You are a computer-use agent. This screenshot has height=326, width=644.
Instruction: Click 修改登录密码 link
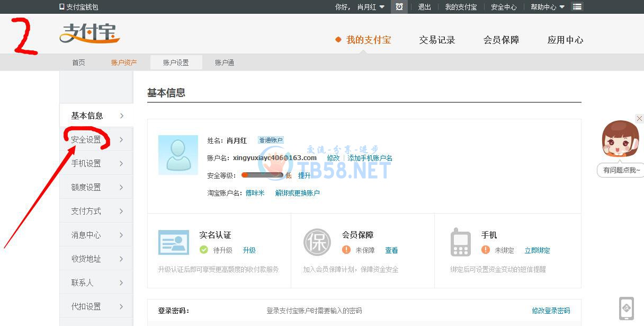[x=551, y=311]
